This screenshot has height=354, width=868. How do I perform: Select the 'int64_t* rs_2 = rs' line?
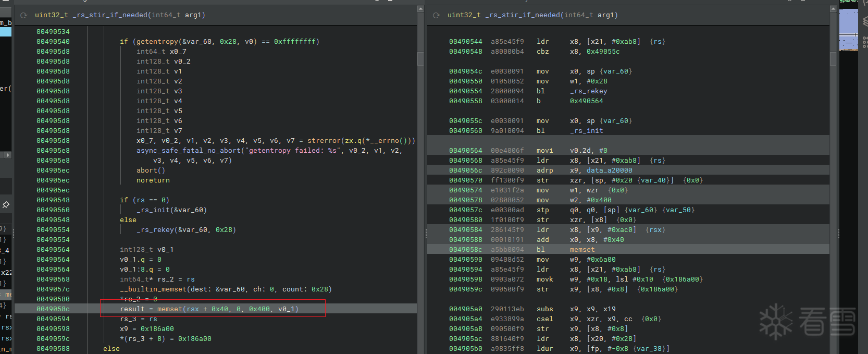157,279
